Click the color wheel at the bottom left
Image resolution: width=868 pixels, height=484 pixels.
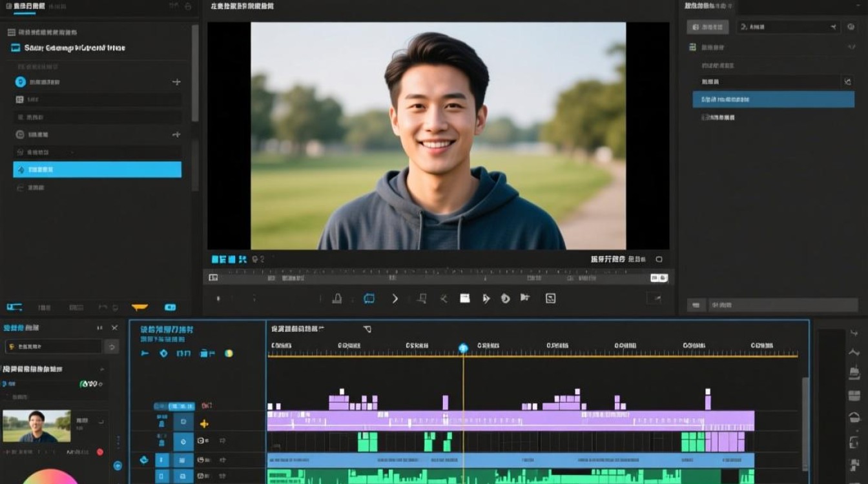[x=50, y=476]
